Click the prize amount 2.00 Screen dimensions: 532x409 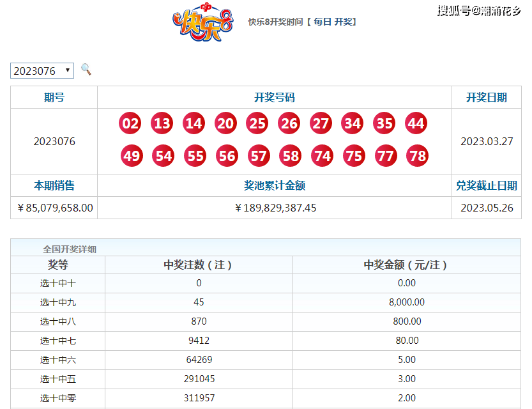coord(407,397)
